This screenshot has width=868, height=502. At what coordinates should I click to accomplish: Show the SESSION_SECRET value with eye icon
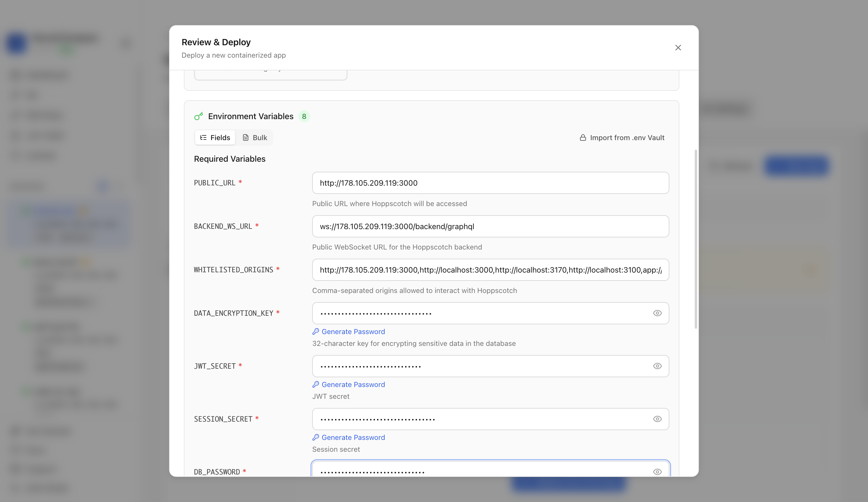pyautogui.click(x=657, y=419)
